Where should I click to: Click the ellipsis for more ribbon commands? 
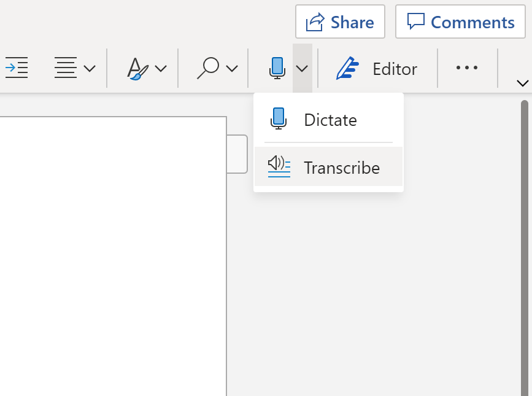click(x=468, y=68)
